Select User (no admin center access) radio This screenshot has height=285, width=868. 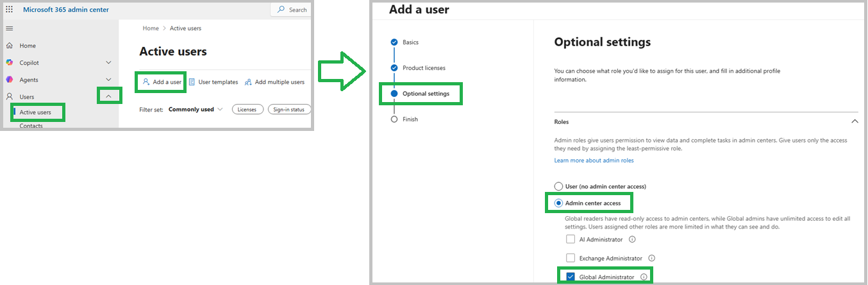point(558,186)
